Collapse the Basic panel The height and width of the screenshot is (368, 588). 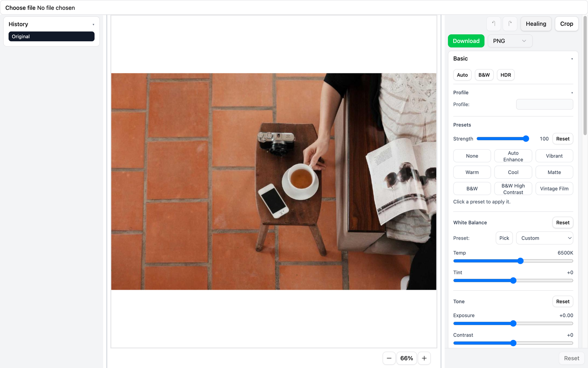coord(572,58)
